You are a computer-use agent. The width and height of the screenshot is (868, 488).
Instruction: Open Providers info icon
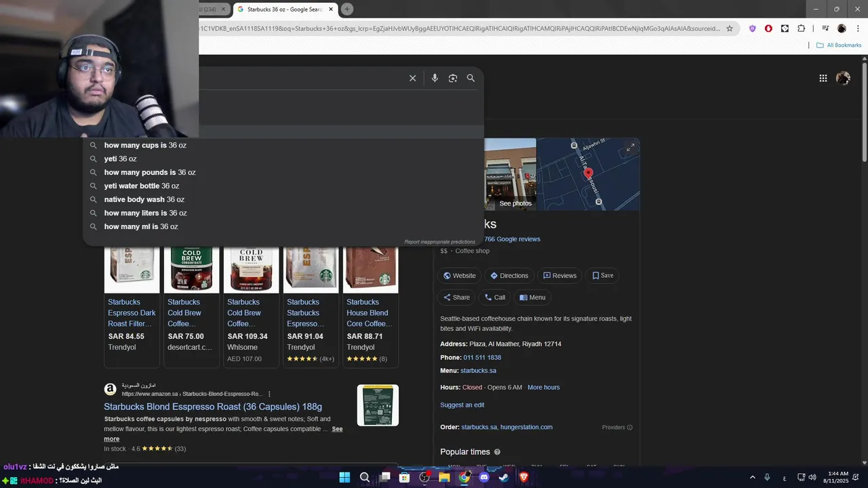(x=629, y=428)
